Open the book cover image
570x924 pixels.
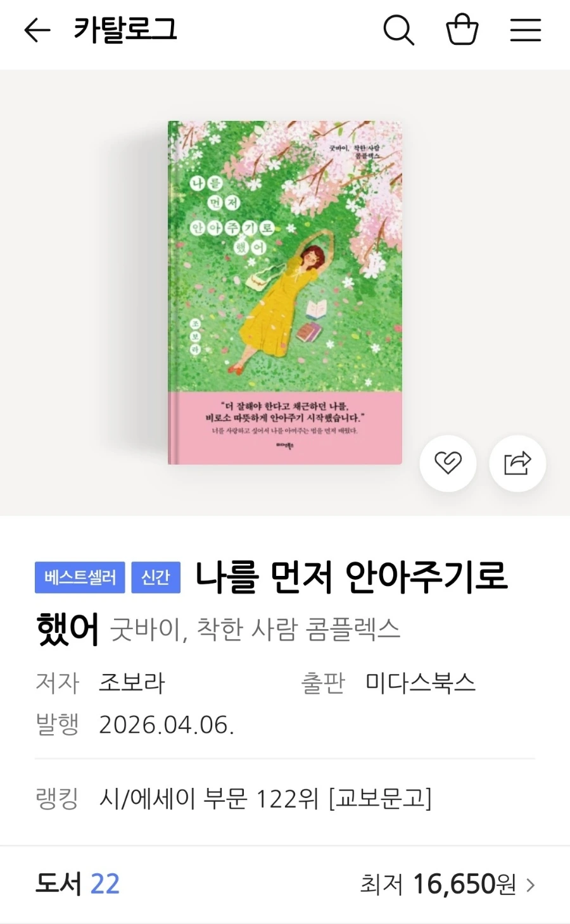pos(285,292)
